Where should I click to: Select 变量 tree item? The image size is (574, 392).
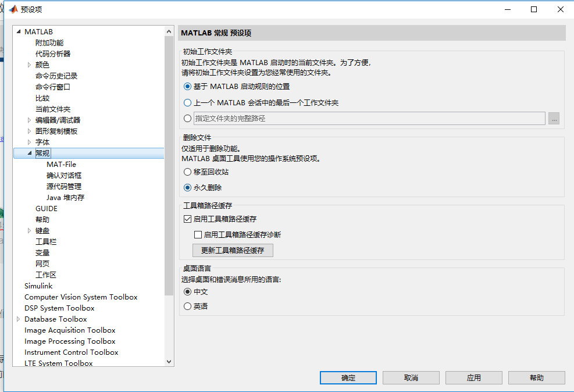click(42, 253)
